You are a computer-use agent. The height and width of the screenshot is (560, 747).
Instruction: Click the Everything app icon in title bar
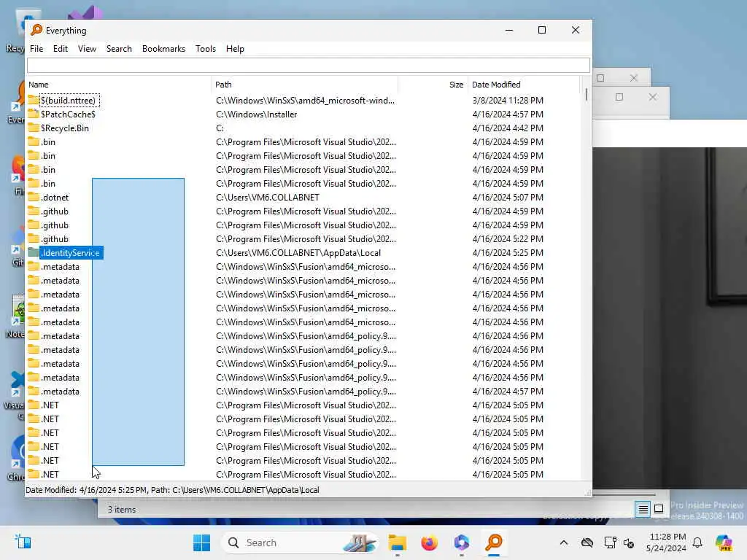pyautogui.click(x=36, y=30)
